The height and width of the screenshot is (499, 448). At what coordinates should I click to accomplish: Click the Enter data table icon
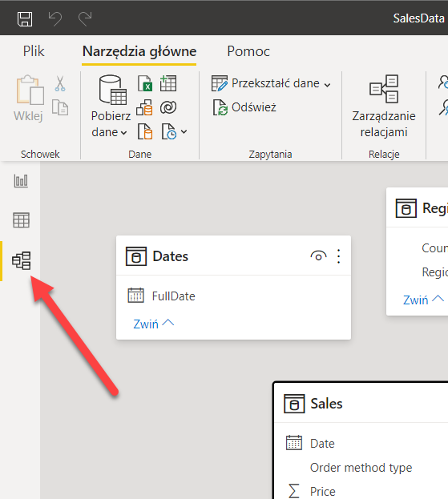point(168,83)
